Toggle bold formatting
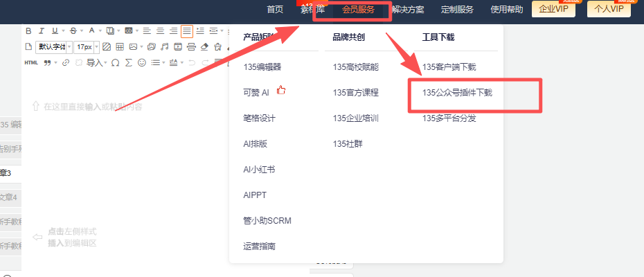The height and width of the screenshot is (277, 644). point(28,31)
